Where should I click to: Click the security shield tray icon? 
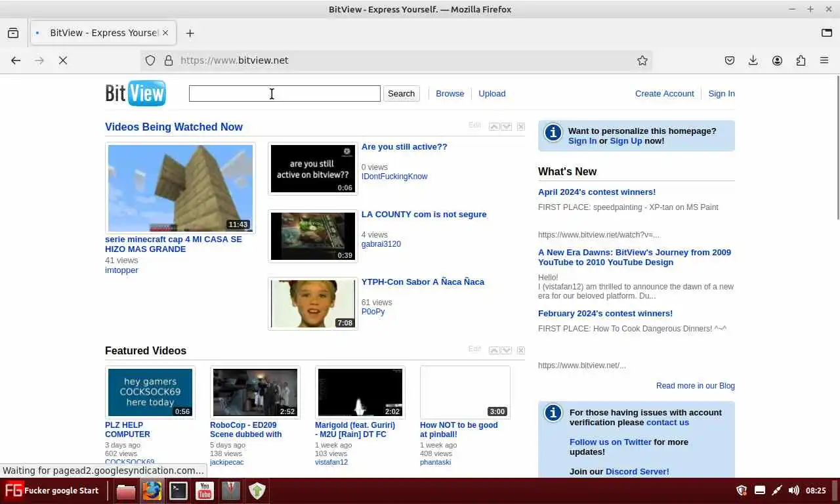[x=742, y=490]
